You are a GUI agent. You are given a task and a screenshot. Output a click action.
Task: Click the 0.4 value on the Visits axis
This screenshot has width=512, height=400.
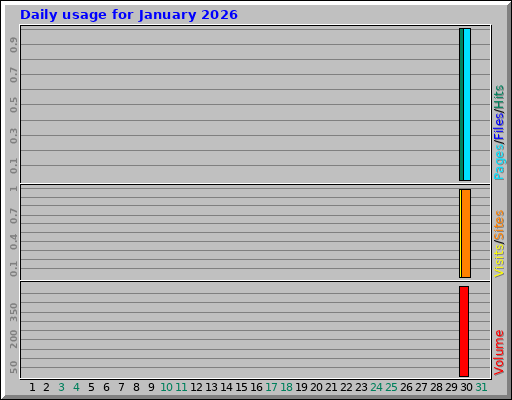[x=14, y=242]
